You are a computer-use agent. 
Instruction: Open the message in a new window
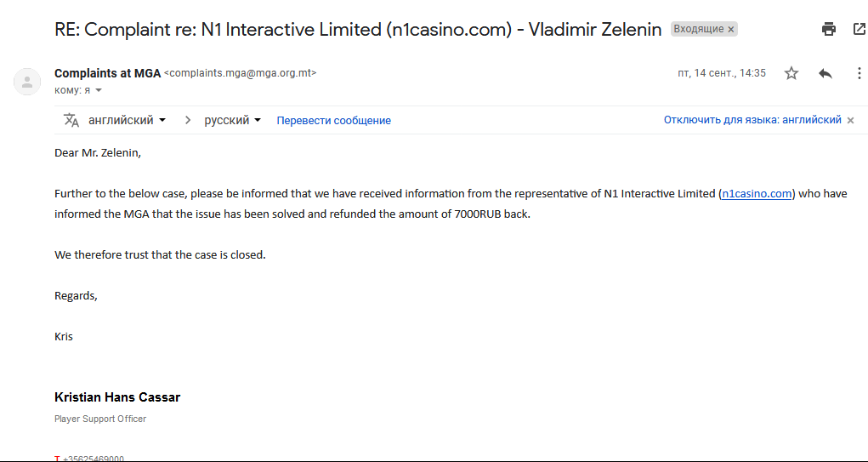tap(859, 29)
